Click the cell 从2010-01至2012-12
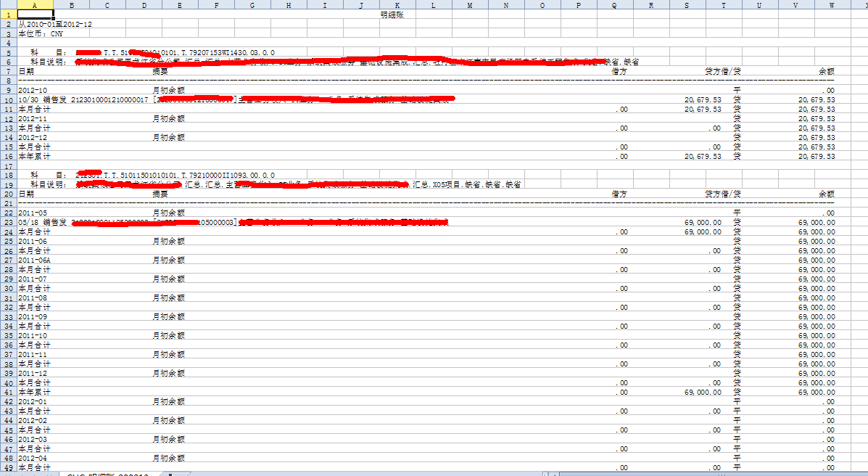868x476 pixels. [x=55, y=25]
